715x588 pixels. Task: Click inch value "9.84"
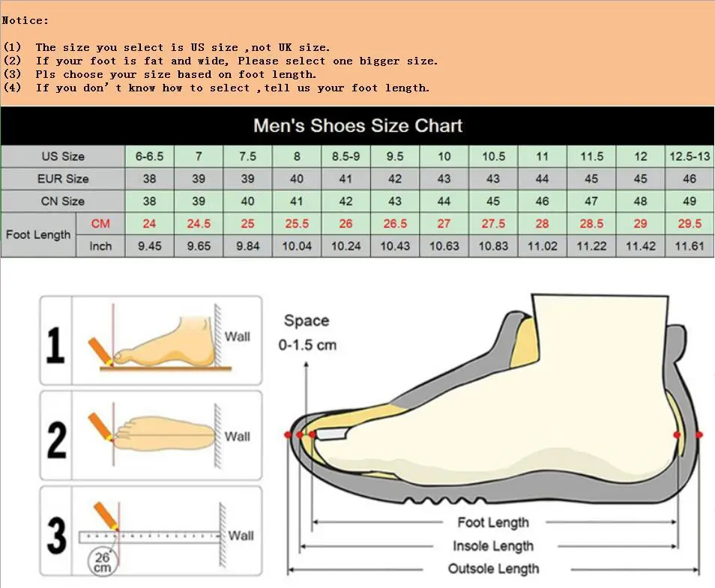(247, 246)
